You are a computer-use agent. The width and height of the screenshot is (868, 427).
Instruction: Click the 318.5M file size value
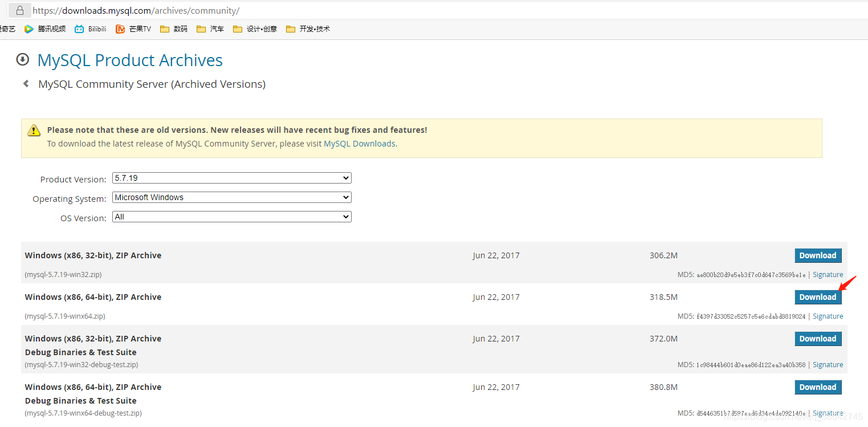tap(663, 297)
